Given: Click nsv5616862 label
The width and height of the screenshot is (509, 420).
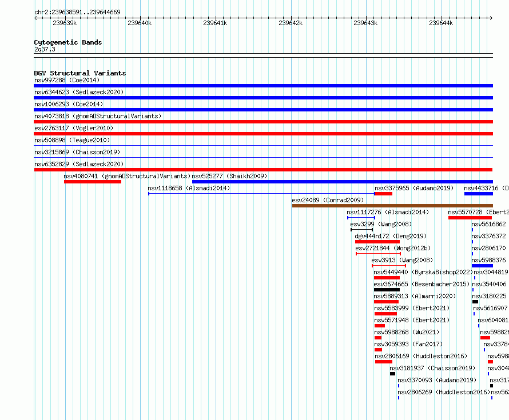Looking at the screenshot, I should (488, 224).
